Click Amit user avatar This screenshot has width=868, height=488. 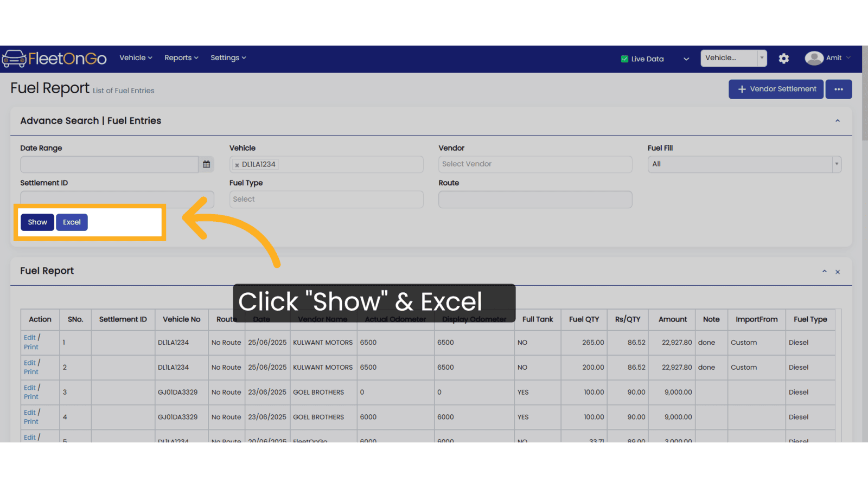(x=814, y=58)
